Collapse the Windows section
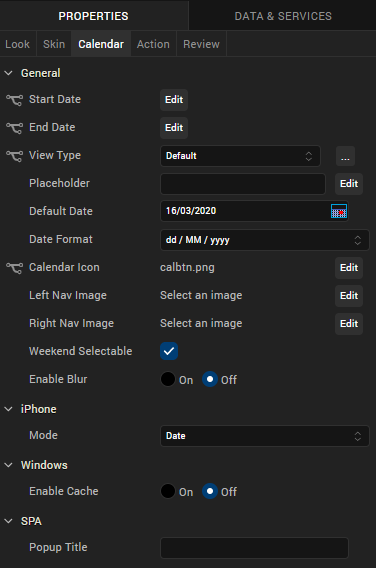Screen dimensions: 376x568 pos(8,465)
